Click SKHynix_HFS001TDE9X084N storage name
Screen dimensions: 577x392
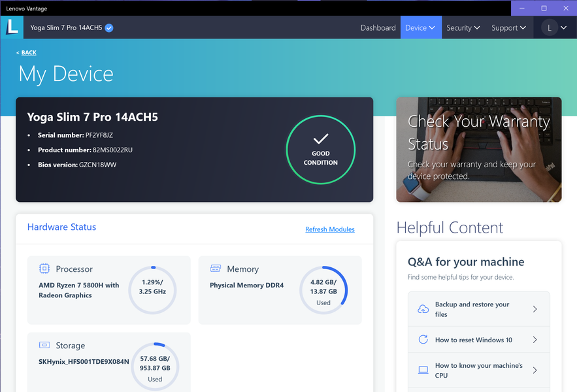[x=84, y=361]
